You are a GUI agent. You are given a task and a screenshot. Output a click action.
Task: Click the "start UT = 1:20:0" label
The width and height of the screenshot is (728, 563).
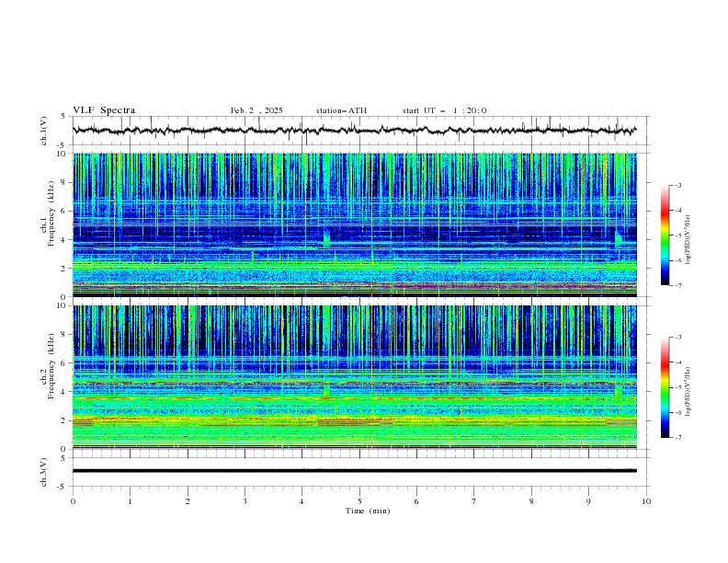click(444, 110)
